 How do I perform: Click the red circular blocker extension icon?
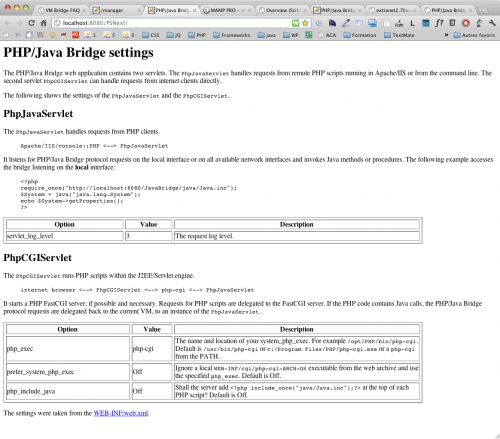466,23
